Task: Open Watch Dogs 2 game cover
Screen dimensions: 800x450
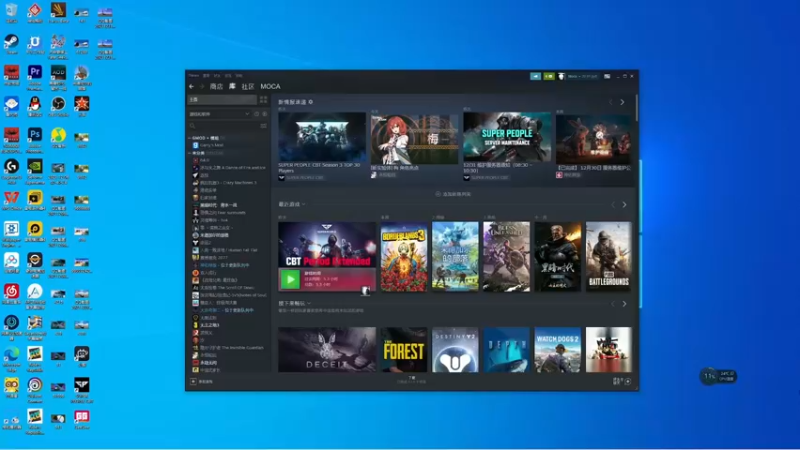Action: point(558,349)
